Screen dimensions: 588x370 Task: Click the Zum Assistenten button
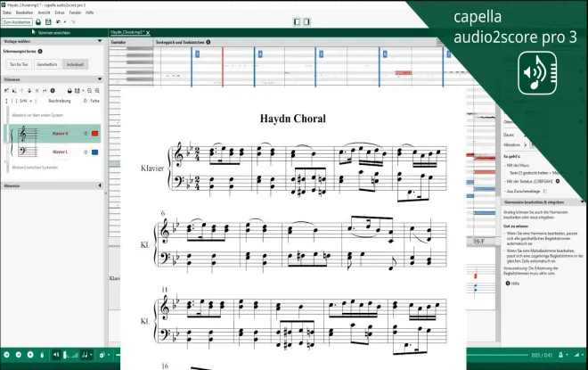pyautogui.click(x=17, y=22)
